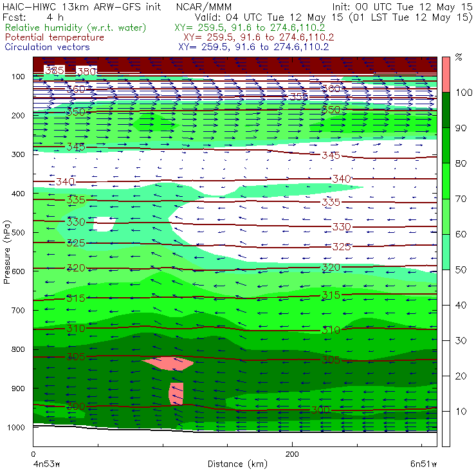Click the white dry hole near 490 hPa
476x476 pixels.
coord(104,224)
